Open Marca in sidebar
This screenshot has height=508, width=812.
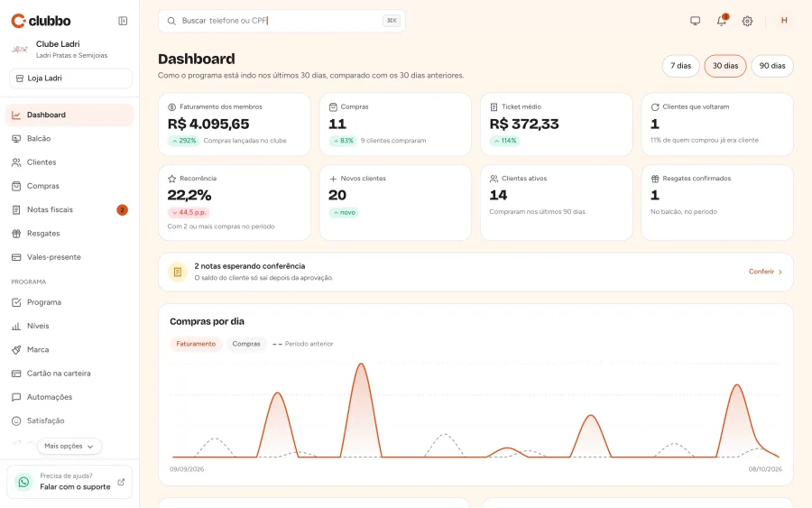tap(69, 349)
